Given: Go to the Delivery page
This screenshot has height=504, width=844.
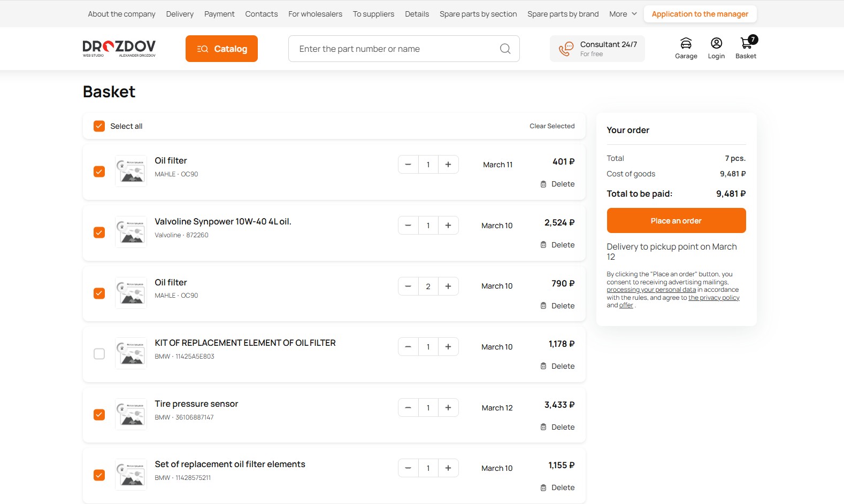Looking at the screenshot, I should (x=180, y=14).
